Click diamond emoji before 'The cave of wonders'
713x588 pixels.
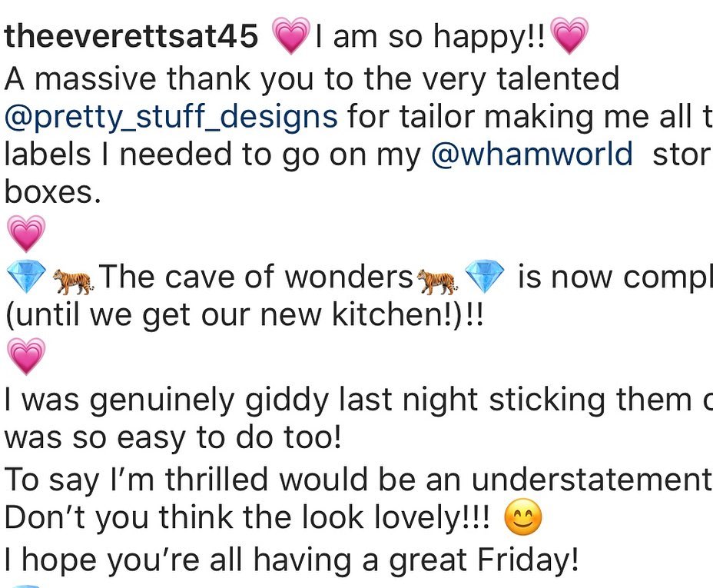point(26,277)
